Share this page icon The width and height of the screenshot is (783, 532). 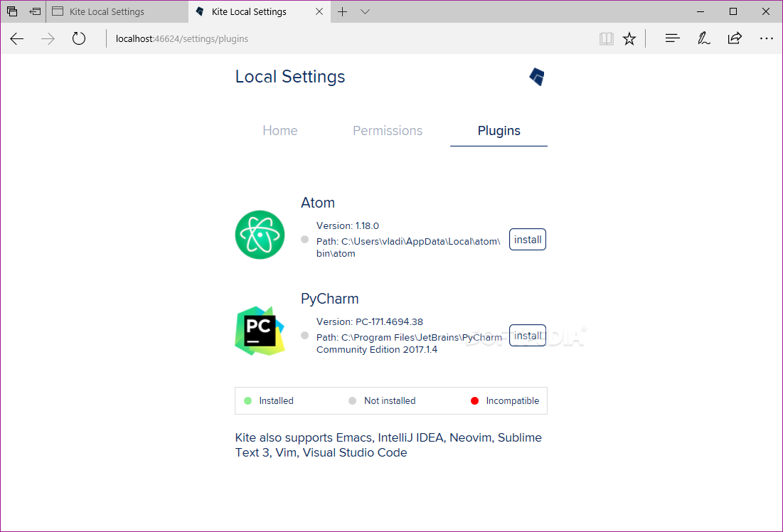click(x=735, y=38)
